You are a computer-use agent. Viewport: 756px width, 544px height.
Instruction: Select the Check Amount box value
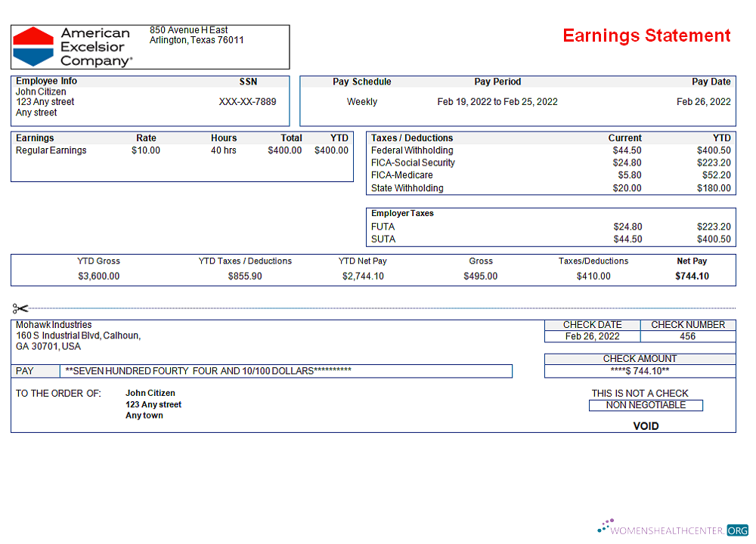tap(640, 371)
